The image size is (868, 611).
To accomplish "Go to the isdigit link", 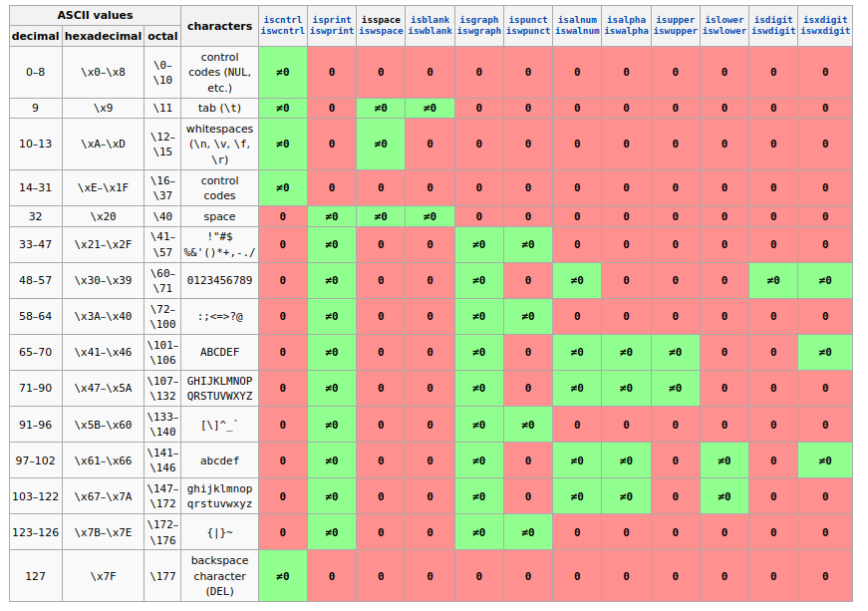I will (x=773, y=19).
